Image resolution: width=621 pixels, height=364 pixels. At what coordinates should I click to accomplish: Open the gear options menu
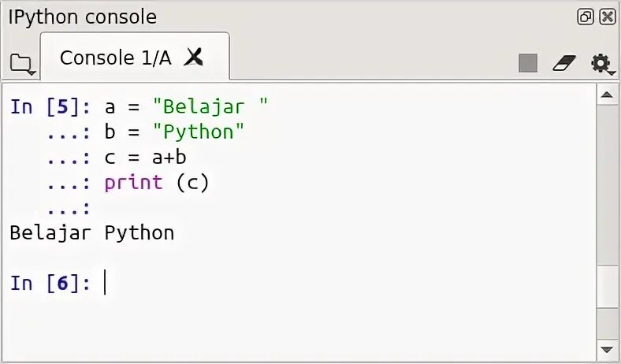tap(601, 63)
